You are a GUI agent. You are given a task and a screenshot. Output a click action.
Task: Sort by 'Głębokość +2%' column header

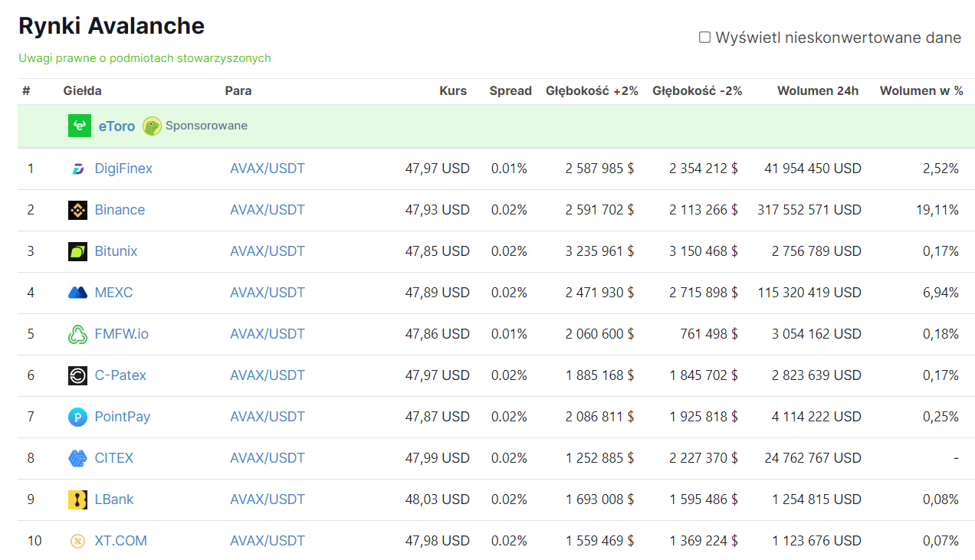pos(592,90)
